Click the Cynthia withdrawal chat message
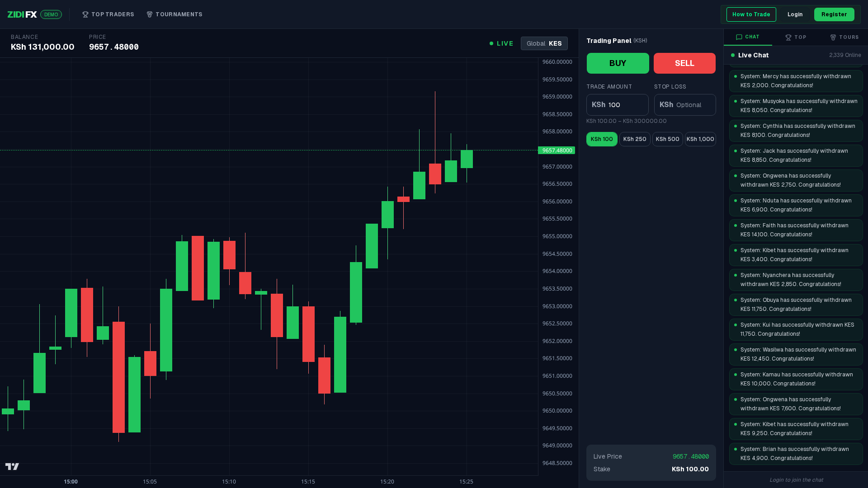 tap(796, 131)
